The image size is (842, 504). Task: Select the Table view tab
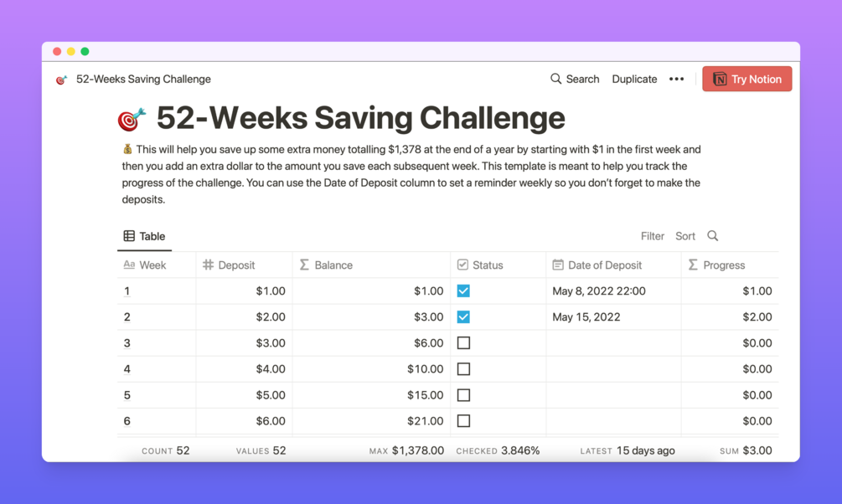tap(144, 236)
